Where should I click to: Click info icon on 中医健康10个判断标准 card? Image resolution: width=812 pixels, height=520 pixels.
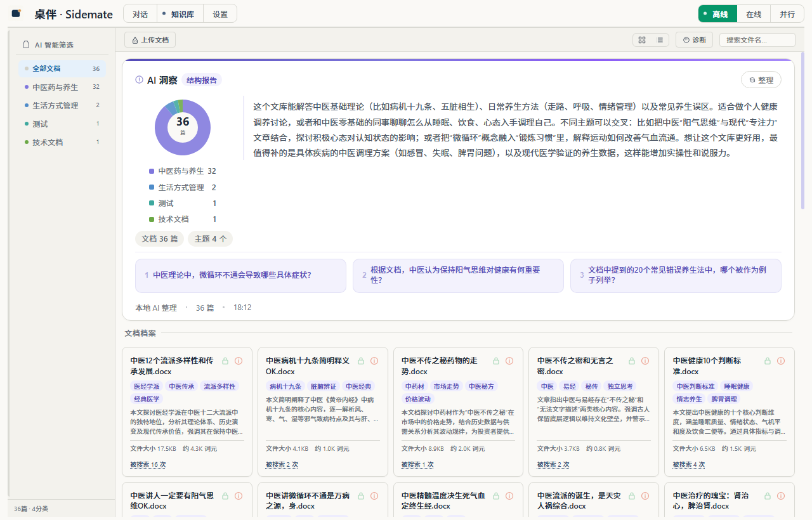click(x=781, y=361)
